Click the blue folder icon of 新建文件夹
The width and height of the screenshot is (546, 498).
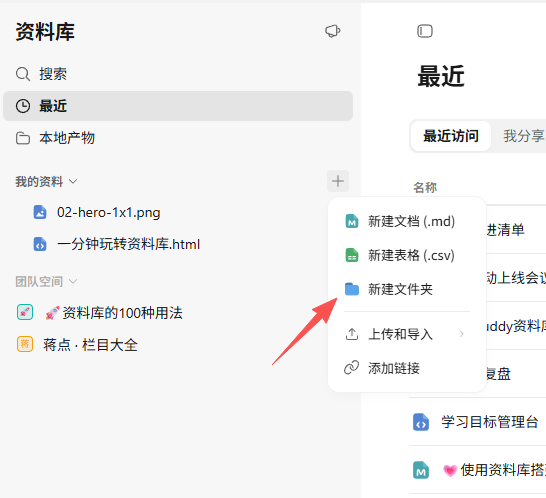click(352, 289)
